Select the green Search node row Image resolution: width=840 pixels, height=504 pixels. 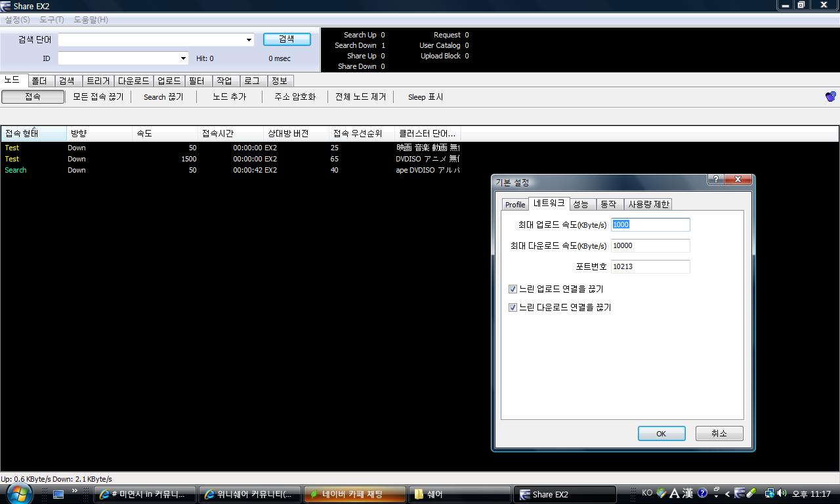pos(230,170)
